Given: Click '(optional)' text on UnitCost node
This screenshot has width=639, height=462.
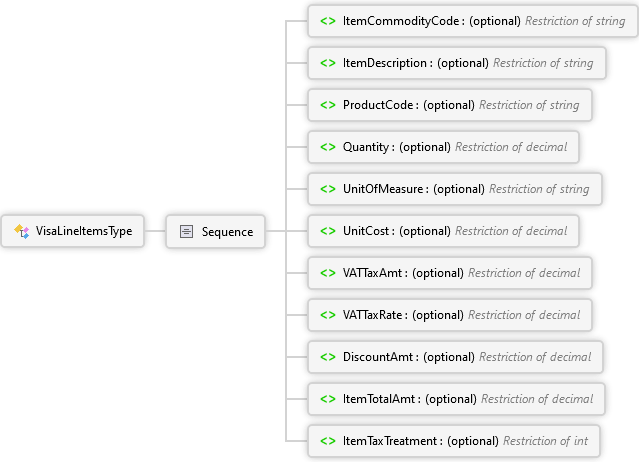Looking at the screenshot, I should click(425, 231).
